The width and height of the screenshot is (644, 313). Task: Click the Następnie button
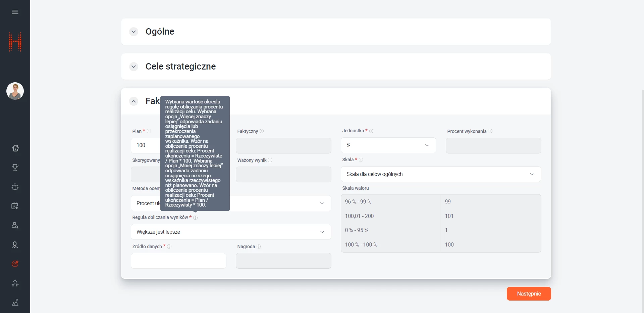point(529,294)
